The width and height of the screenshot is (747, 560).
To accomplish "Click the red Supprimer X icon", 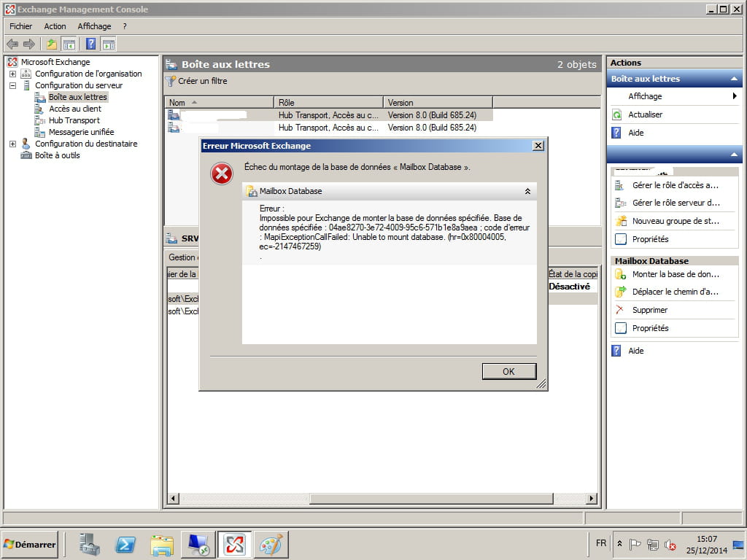I will [x=620, y=309].
